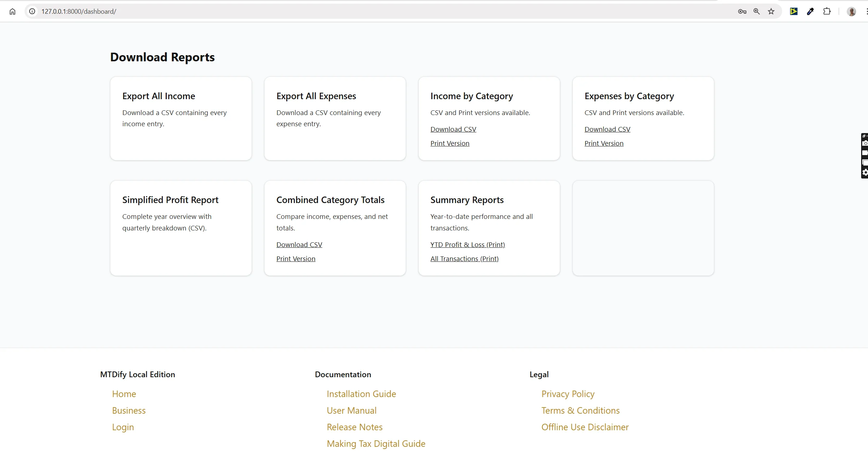Open the browser profile avatar

coord(851,11)
